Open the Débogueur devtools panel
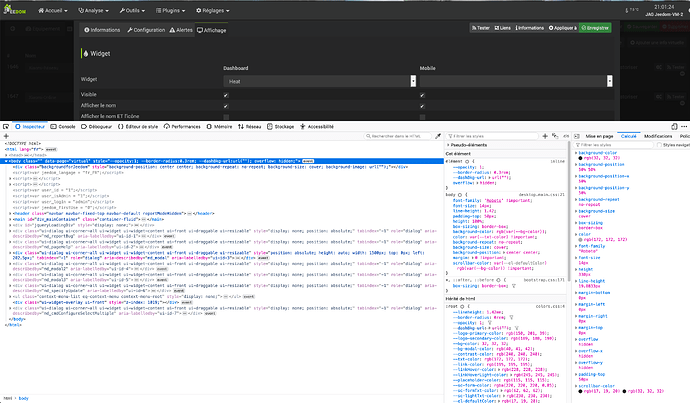This screenshot has width=690, height=403. [96, 127]
